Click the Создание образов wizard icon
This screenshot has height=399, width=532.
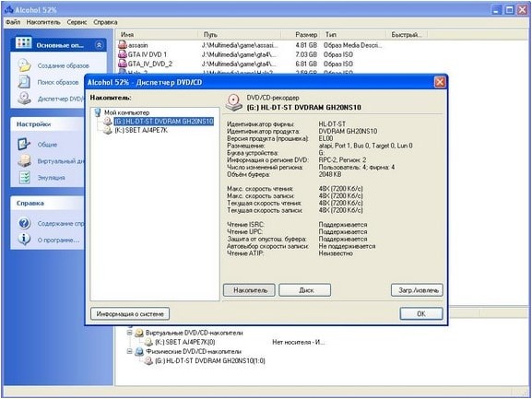pyautogui.click(x=25, y=65)
